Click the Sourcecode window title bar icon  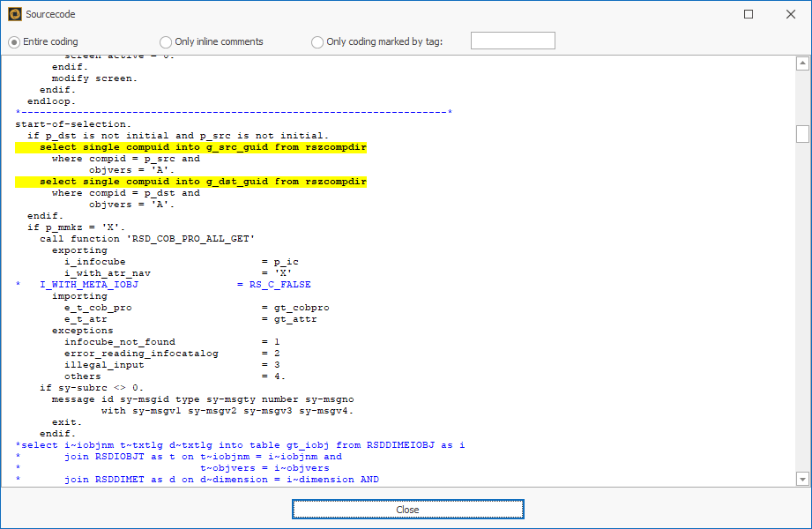coord(14,14)
